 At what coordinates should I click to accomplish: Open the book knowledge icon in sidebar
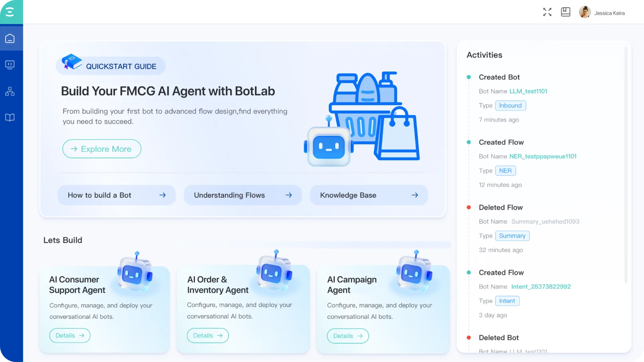(10, 117)
